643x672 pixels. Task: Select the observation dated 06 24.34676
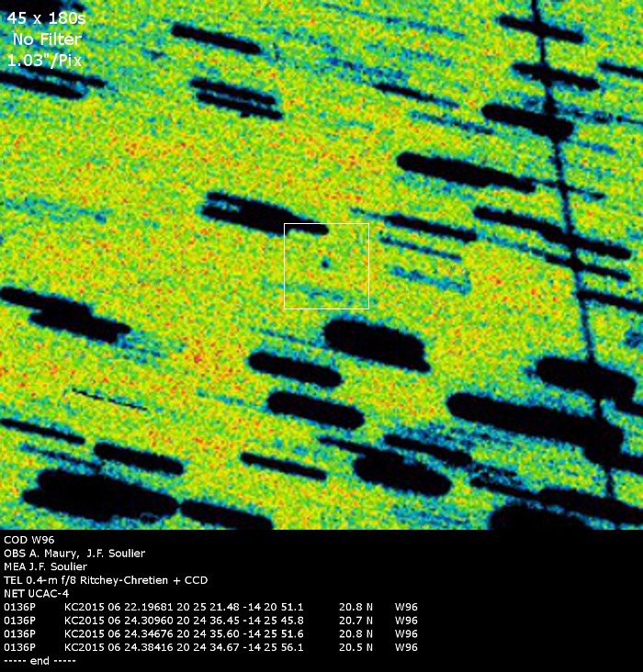[x=117, y=633]
